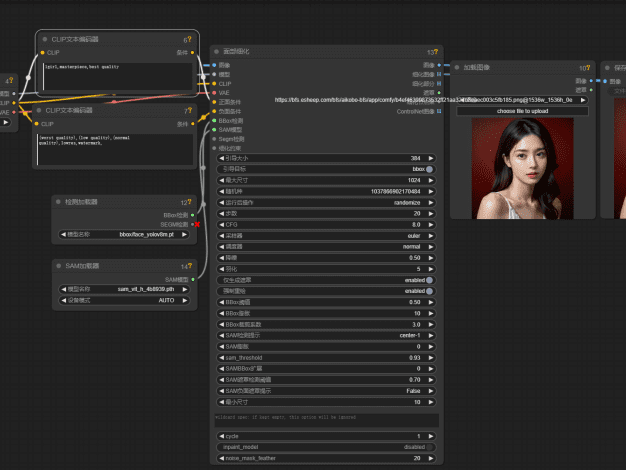Increase the 引导大小 384 value

pyautogui.click(x=431, y=158)
